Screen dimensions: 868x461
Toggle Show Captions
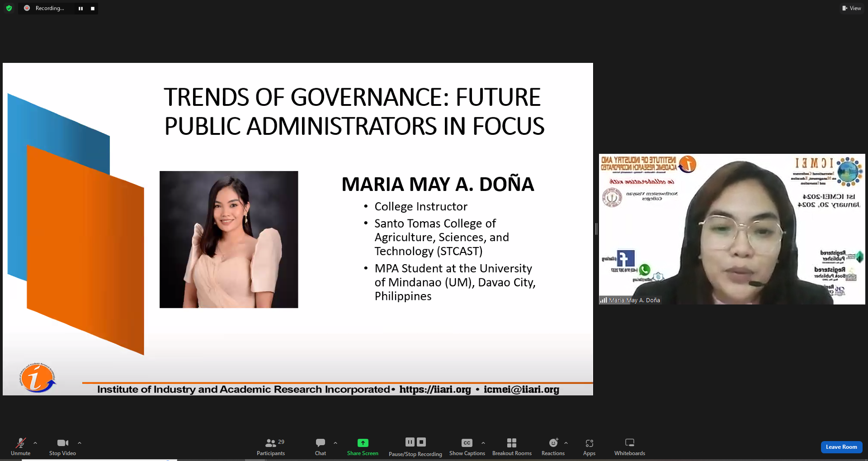tap(467, 447)
